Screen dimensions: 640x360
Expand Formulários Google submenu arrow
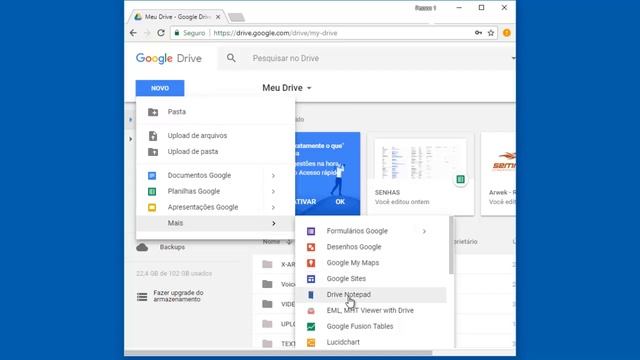[x=424, y=231]
